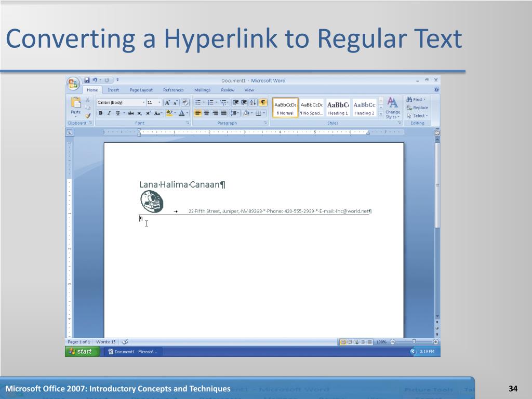
Task: Apply the Text Highlight Color
Action: click(x=169, y=113)
